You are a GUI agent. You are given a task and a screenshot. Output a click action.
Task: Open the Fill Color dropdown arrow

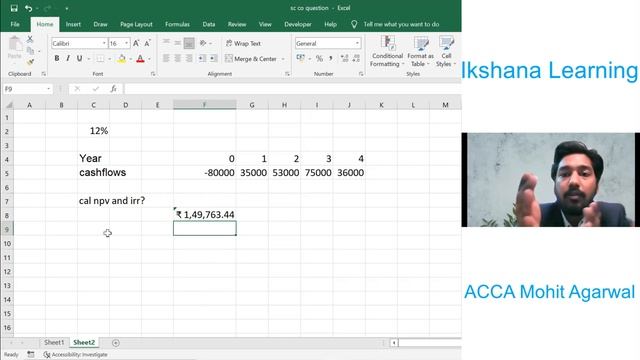tap(131, 59)
